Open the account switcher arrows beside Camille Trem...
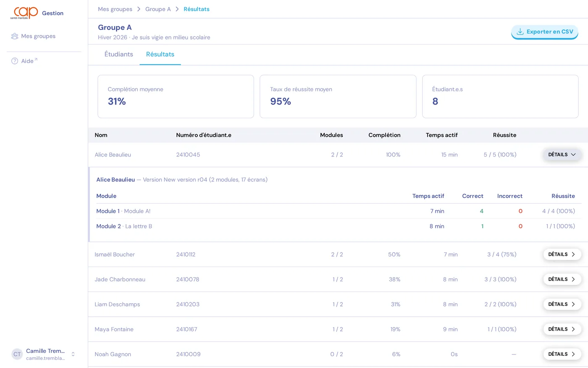 (x=73, y=354)
